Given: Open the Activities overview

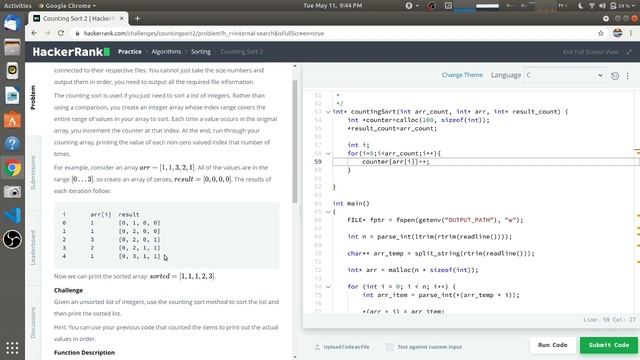Looking at the screenshot, I should tap(17, 6).
